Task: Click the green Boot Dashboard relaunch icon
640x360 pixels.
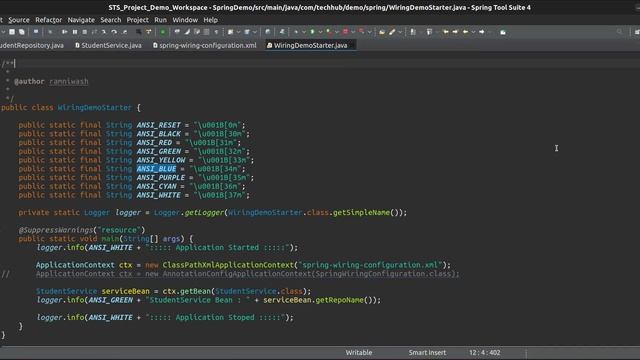Action: pyautogui.click(x=162, y=32)
